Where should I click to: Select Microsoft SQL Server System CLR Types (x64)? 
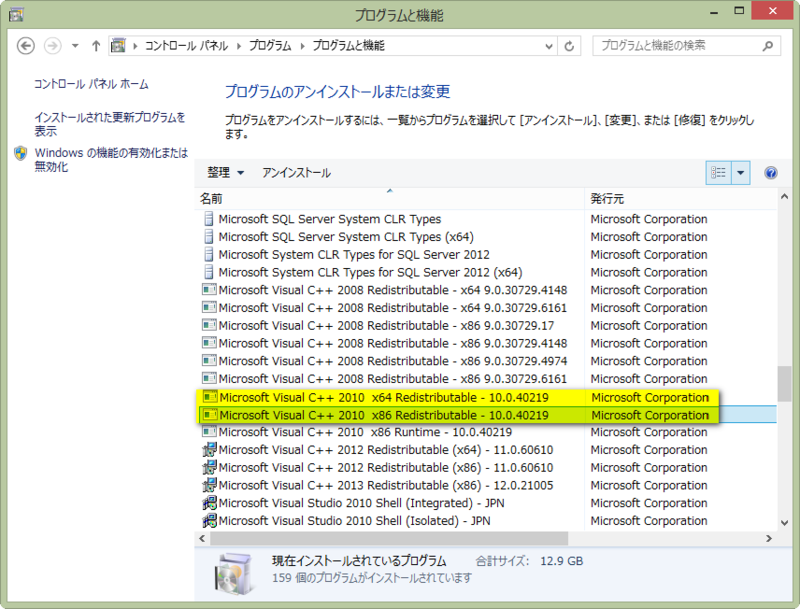486,237
